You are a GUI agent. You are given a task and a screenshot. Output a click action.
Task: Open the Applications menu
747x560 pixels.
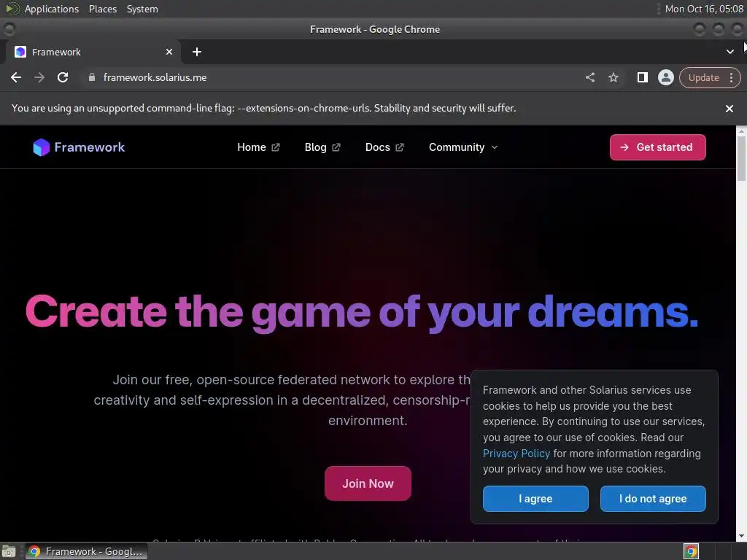52,9
